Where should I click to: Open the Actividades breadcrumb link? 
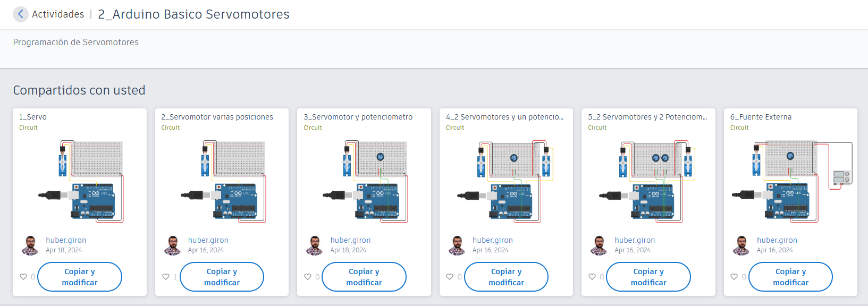coord(58,14)
